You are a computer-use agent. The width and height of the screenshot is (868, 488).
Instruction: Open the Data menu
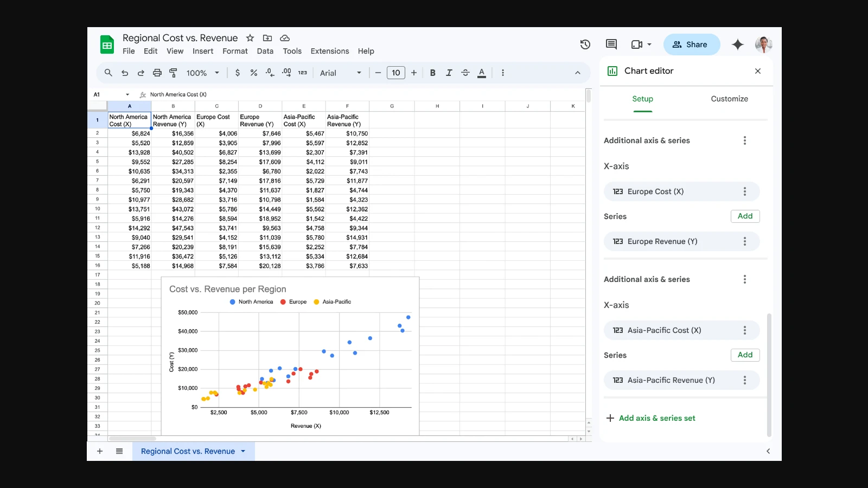pyautogui.click(x=265, y=51)
